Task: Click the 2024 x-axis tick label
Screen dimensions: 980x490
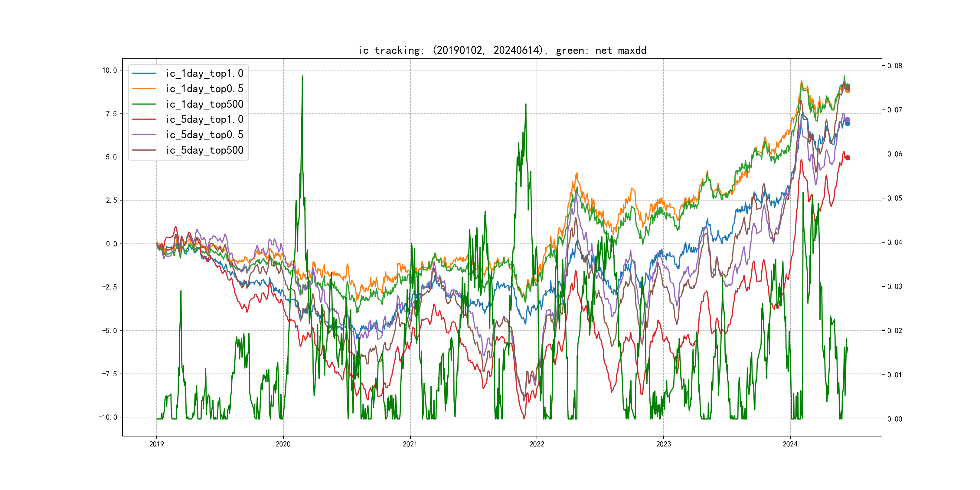Action: [x=790, y=444]
